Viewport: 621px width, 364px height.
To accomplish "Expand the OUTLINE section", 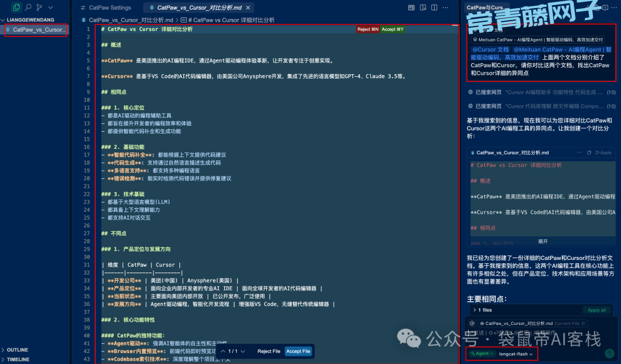I will coord(17,350).
